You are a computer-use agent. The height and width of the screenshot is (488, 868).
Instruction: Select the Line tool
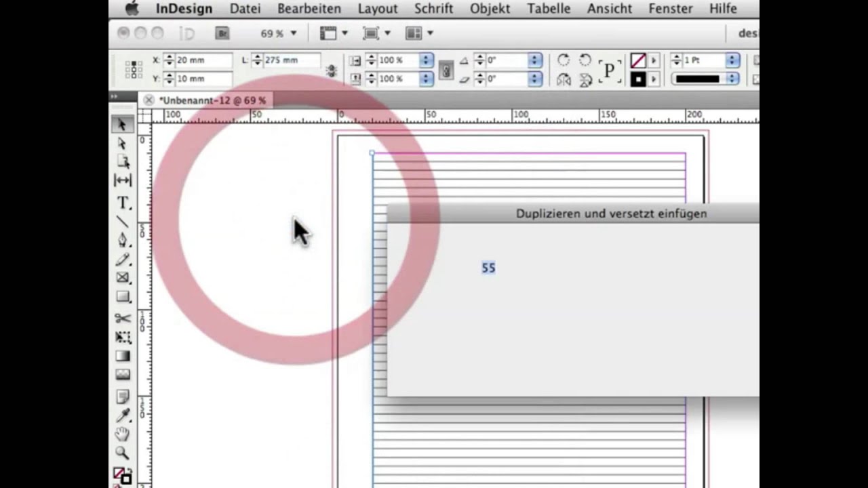[x=123, y=222]
